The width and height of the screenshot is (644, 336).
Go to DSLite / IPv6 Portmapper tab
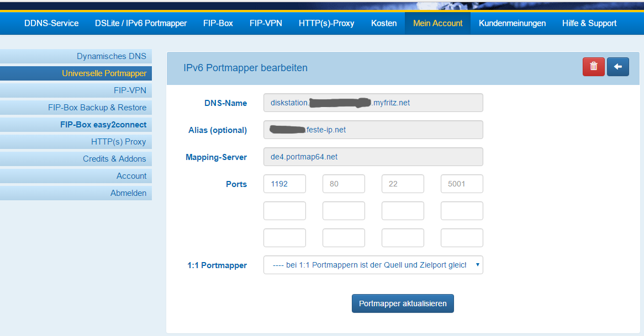coord(141,23)
